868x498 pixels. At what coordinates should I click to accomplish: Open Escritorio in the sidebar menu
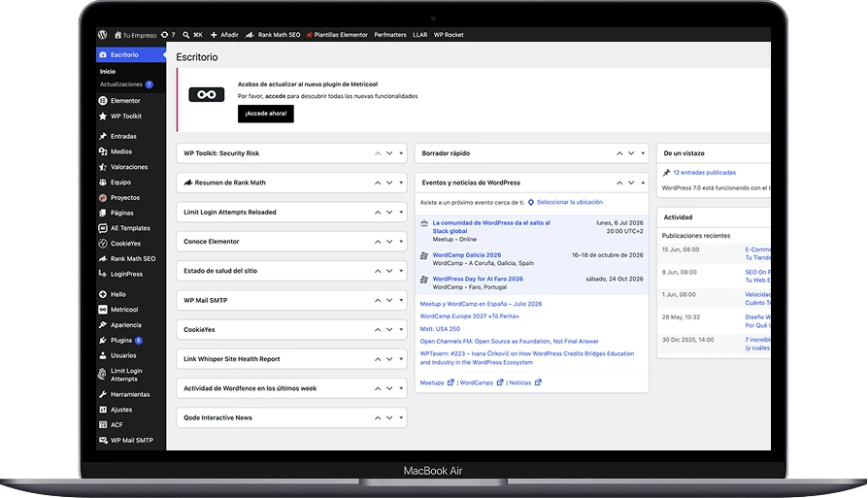pos(131,54)
